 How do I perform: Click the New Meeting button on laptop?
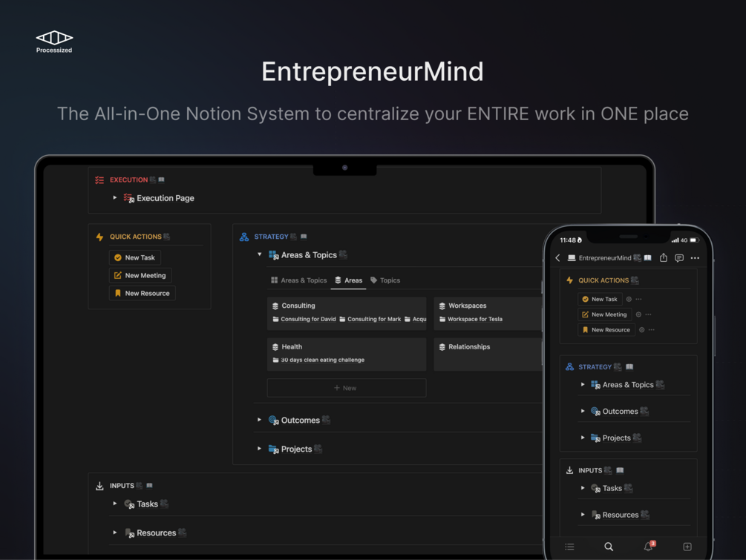coord(140,275)
